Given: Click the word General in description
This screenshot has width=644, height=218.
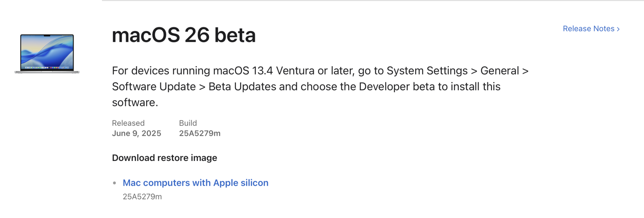Looking at the screenshot, I should tap(499, 71).
